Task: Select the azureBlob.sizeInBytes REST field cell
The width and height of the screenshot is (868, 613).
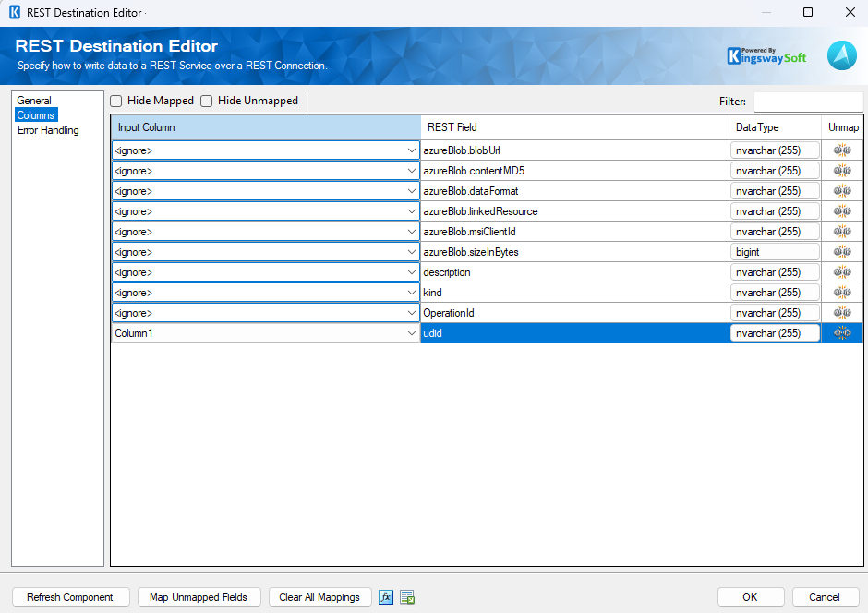Action: (x=574, y=252)
